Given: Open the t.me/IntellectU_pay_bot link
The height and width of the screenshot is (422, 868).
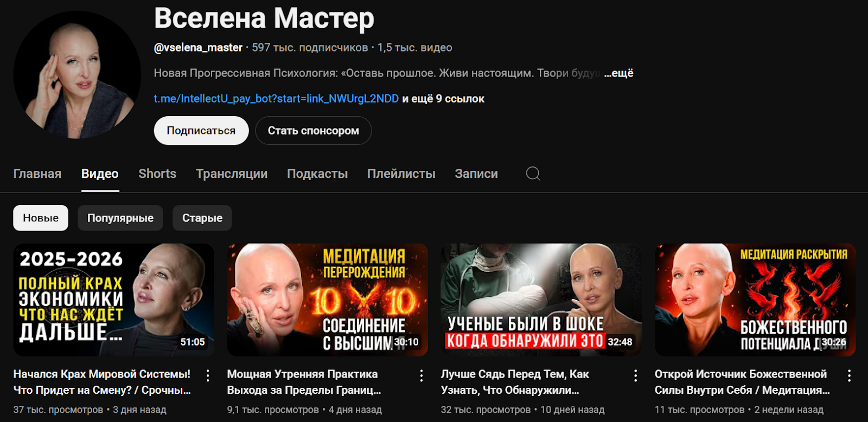Looking at the screenshot, I should point(276,99).
